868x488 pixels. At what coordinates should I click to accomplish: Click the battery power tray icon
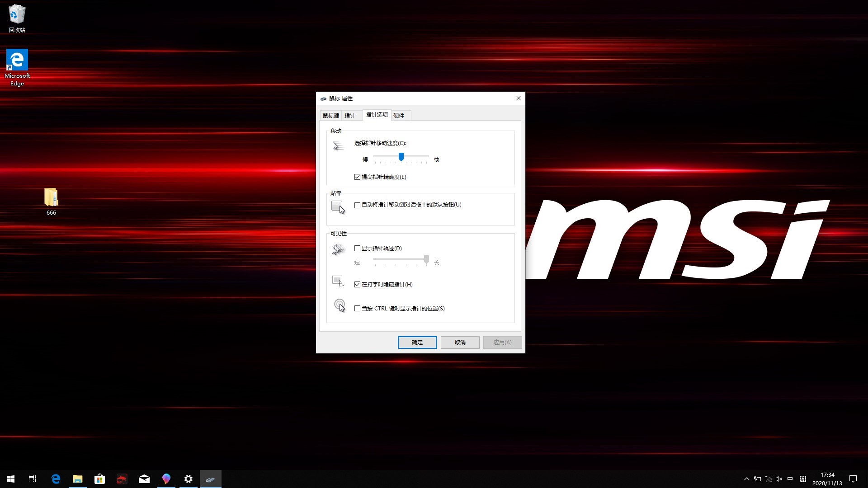click(758, 479)
